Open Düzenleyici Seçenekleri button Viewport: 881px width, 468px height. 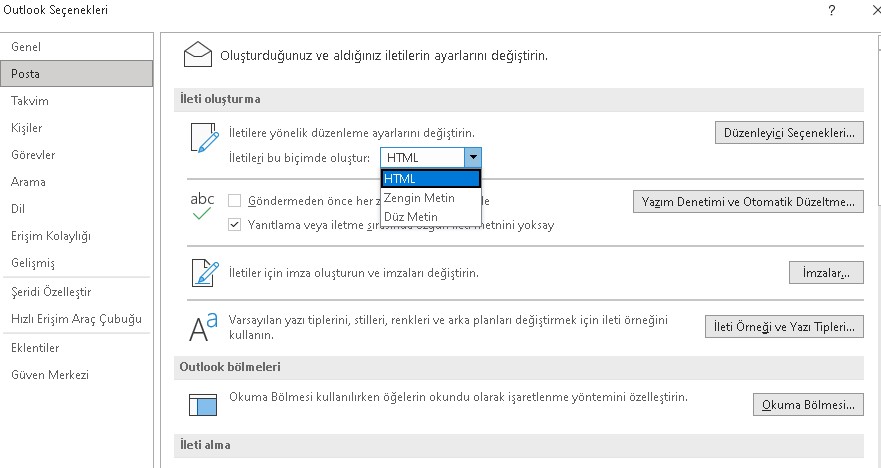click(789, 132)
